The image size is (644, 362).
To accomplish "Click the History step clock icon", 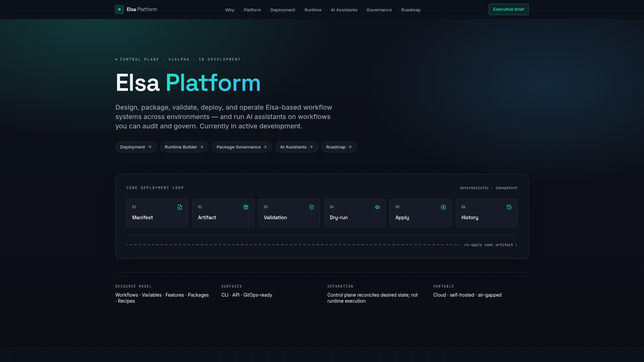I will click(x=509, y=207).
